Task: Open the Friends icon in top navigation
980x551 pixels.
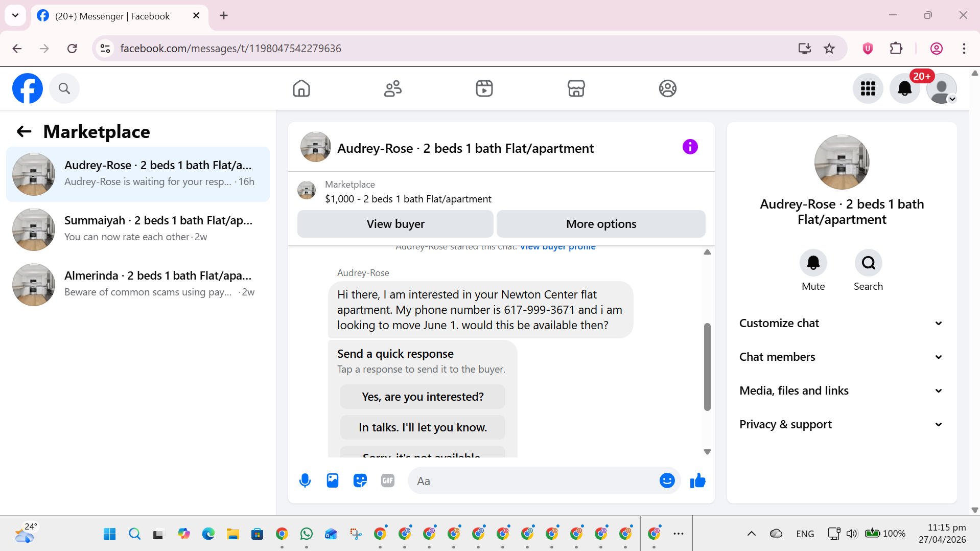Action: point(393,88)
